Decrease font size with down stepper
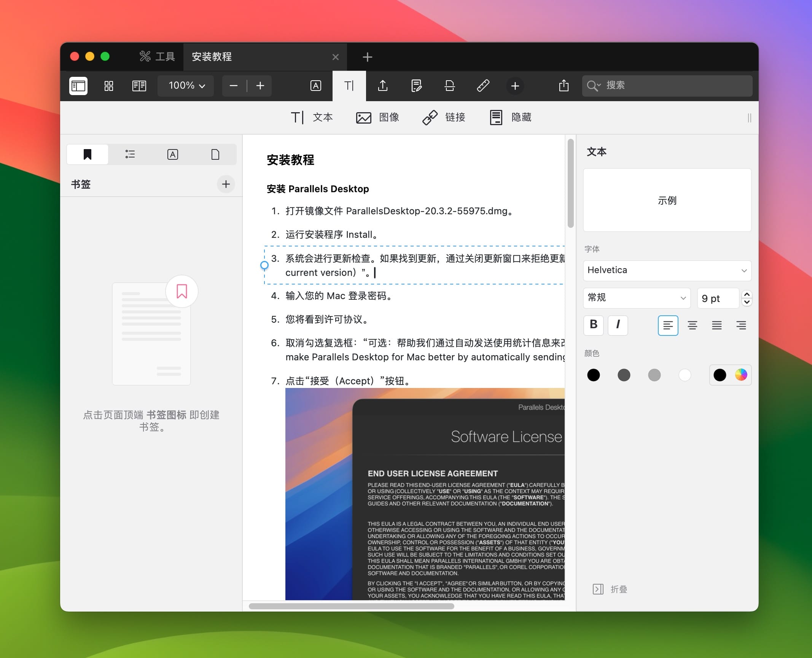 (x=747, y=302)
